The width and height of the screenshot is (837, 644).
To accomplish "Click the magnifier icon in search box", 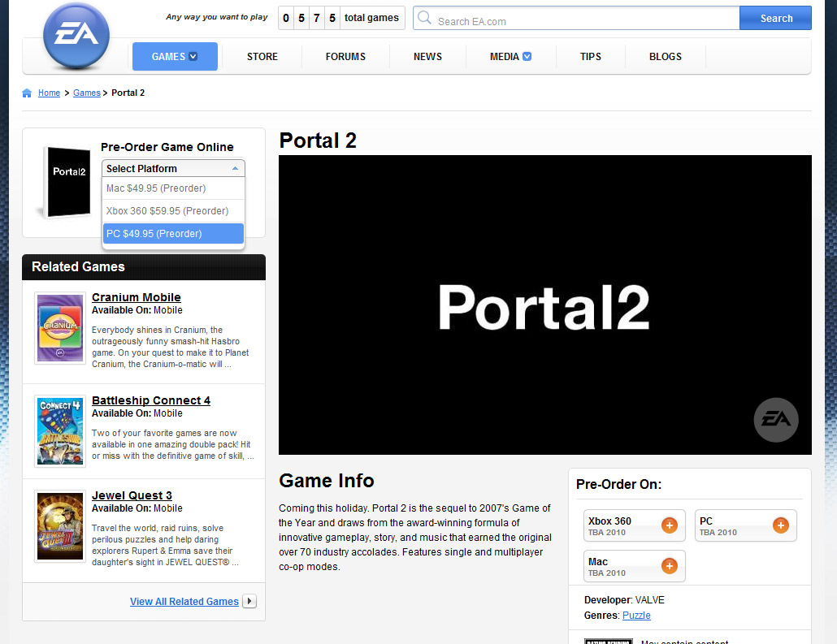I will [424, 18].
